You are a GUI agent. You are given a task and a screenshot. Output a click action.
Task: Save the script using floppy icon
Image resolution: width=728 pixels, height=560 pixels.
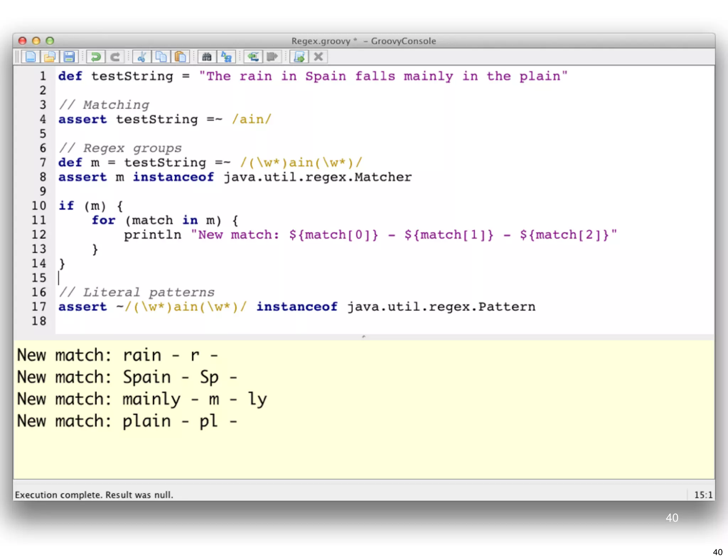click(69, 57)
